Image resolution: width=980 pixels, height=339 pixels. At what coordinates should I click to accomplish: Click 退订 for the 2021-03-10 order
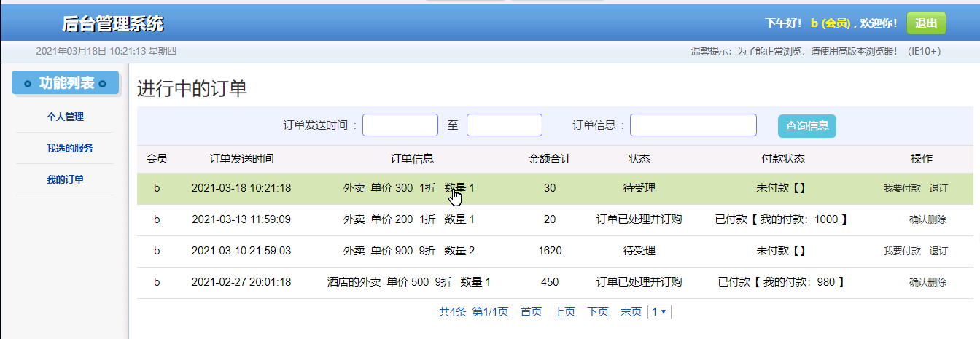(x=938, y=251)
